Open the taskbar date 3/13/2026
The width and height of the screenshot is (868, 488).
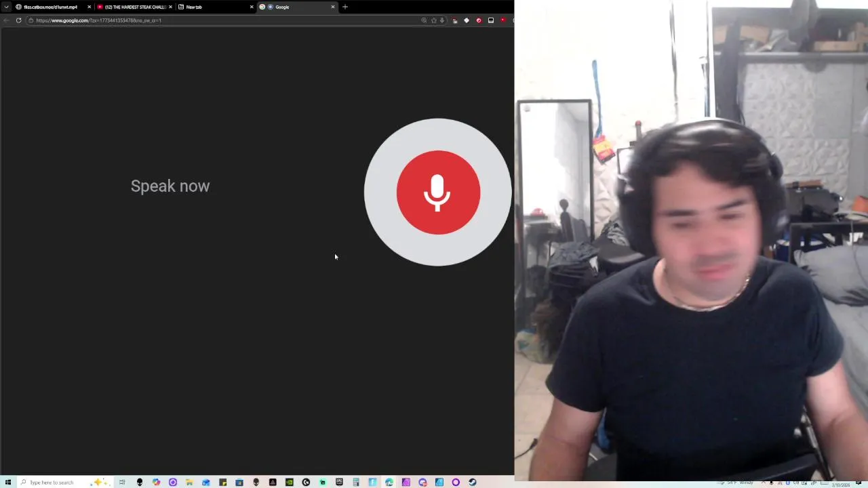click(x=841, y=485)
